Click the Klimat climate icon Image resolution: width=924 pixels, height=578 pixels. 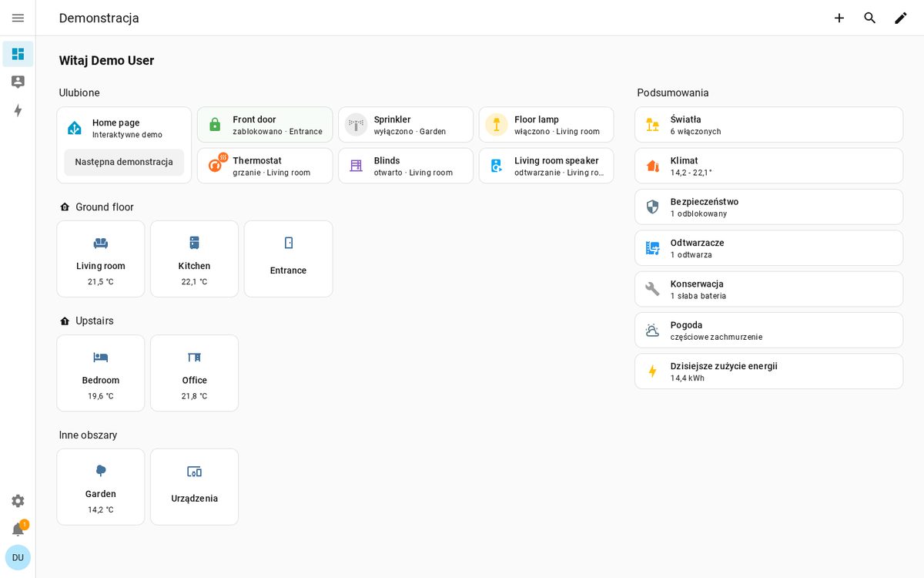[652, 166]
